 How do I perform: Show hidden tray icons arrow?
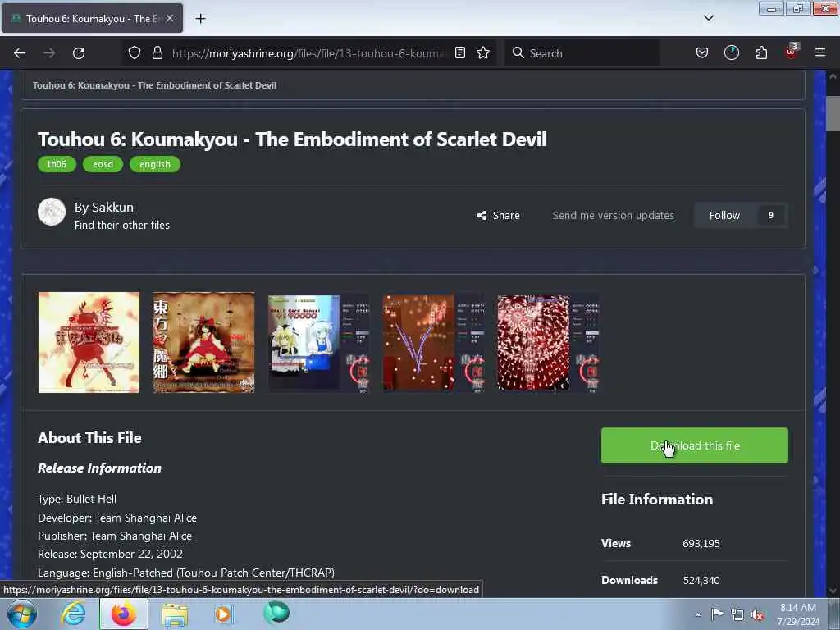pos(697,614)
